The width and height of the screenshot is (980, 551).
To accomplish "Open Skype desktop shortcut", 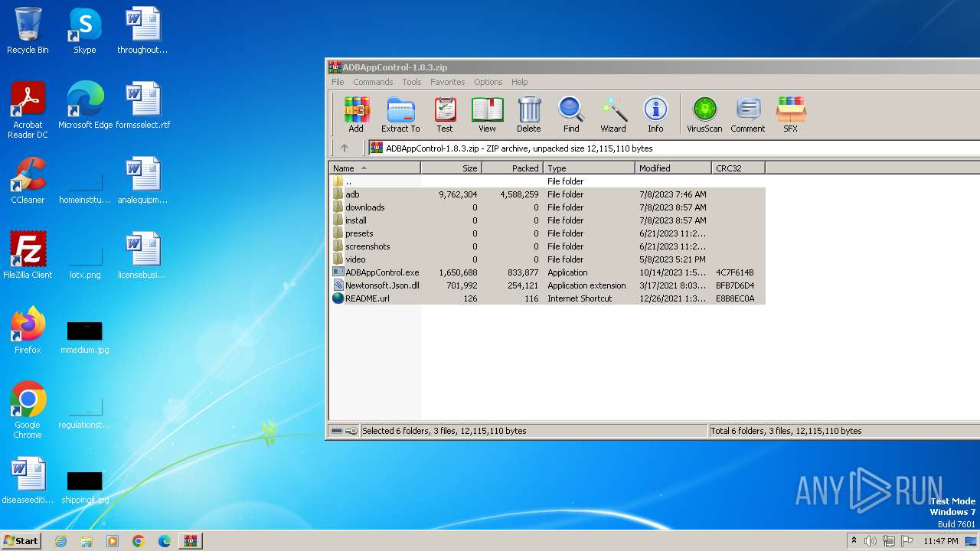I will tap(85, 31).
